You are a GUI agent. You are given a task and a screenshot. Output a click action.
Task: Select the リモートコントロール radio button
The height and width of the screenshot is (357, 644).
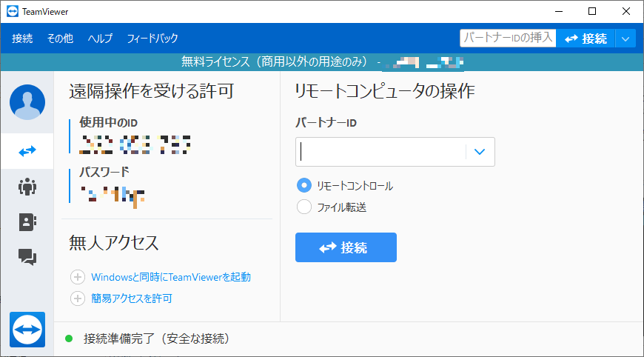point(304,186)
